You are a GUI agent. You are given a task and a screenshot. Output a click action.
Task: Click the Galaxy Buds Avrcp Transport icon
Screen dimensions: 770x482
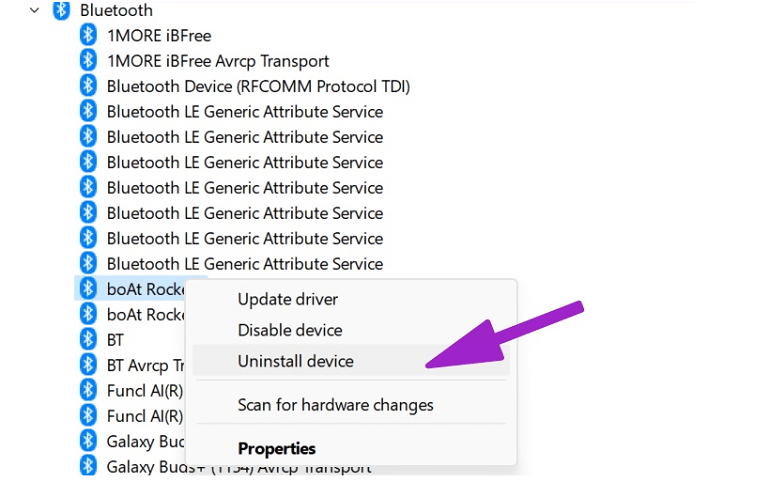[x=88, y=466]
